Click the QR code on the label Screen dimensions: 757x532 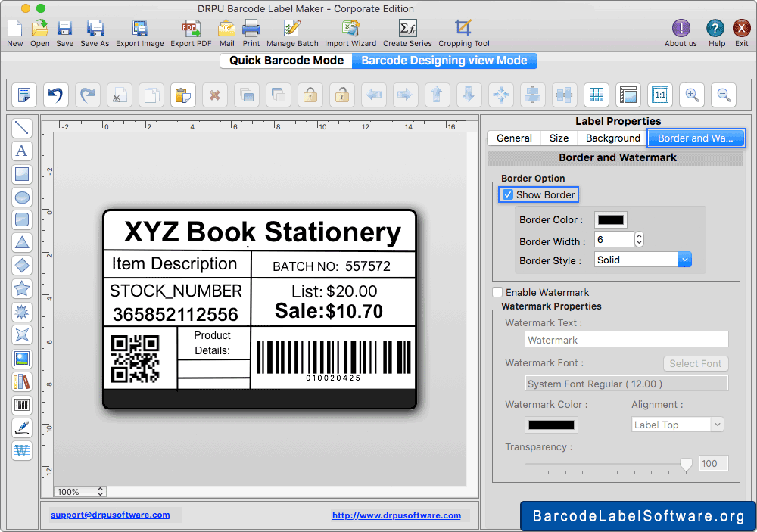pyautogui.click(x=136, y=358)
